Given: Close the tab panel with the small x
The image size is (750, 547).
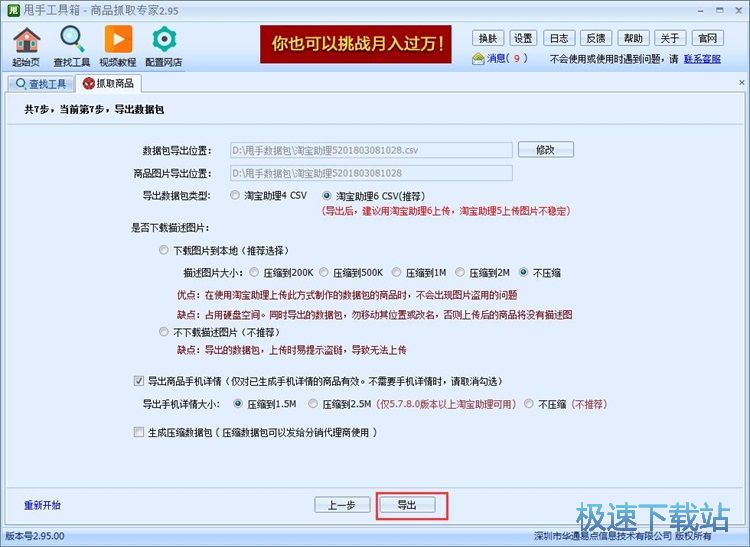Looking at the screenshot, I should point(741,83).
